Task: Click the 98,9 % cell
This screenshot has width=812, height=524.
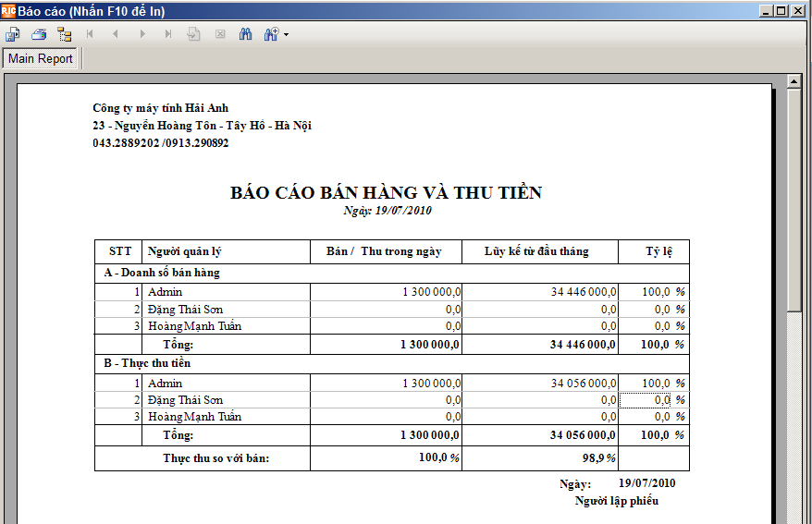Action: (598, 457)
